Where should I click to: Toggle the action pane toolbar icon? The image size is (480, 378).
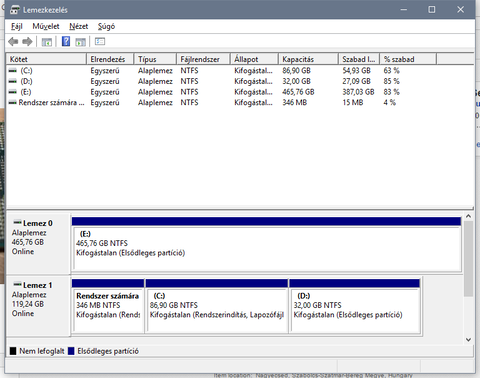(x=81, y=42)
